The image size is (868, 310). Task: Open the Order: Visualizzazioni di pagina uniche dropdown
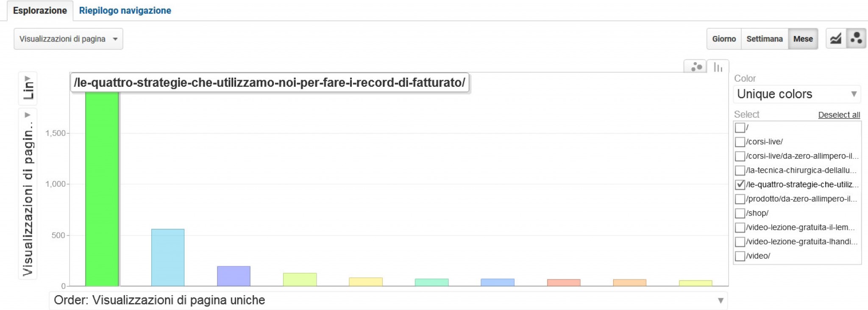tap(388, 300)
